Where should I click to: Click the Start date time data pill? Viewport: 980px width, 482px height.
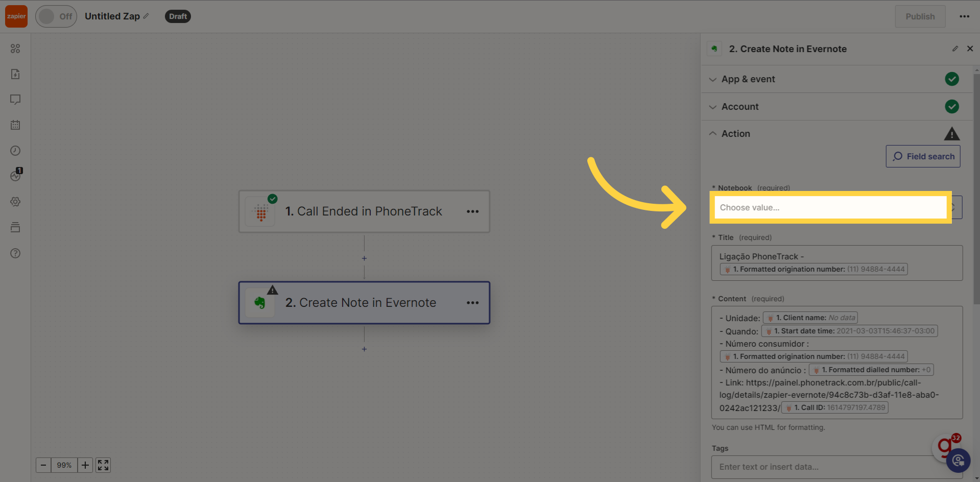click(849, 331)
